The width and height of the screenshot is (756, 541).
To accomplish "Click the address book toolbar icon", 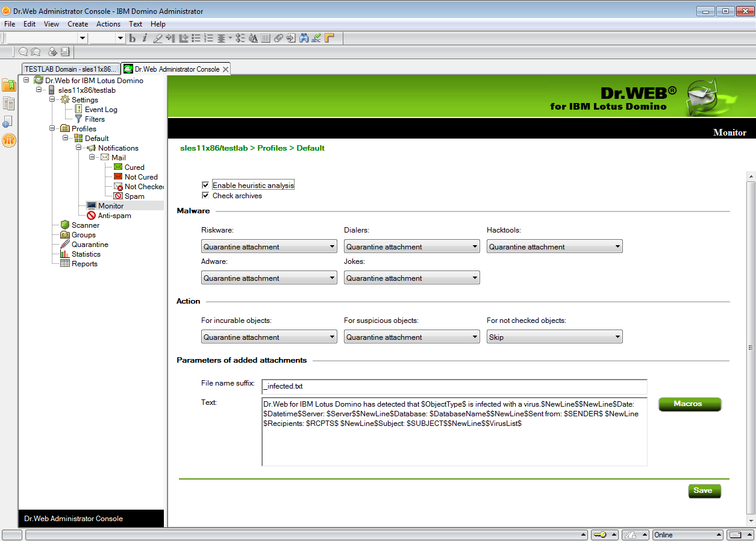I will (65, 52).
